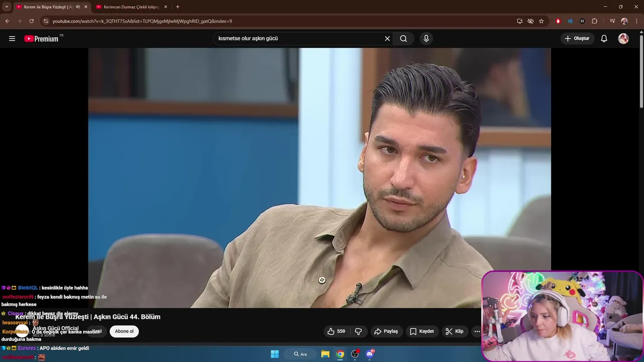
Task: Expand the tab search dropdown arrow
Action: (7, 7)
